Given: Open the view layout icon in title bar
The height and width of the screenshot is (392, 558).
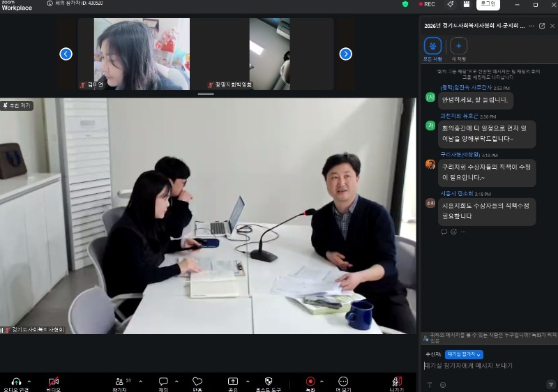Looking at the screenshot, I should pyautogui.click(x=466, y=4).
